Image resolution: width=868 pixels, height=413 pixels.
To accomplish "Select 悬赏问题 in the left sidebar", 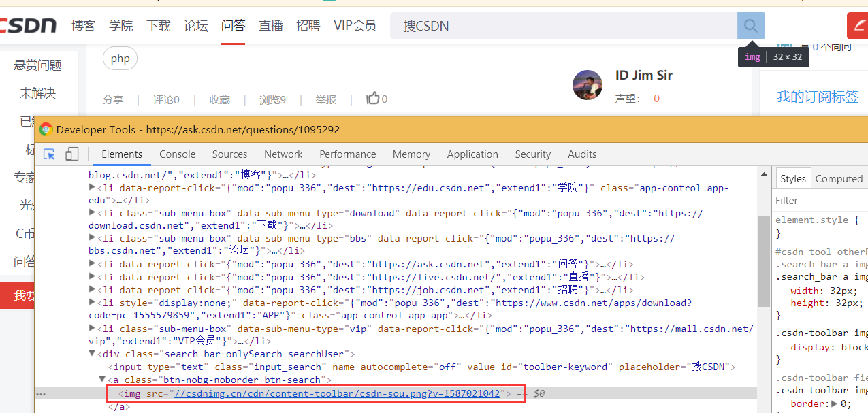I will [x=38, y=65].
